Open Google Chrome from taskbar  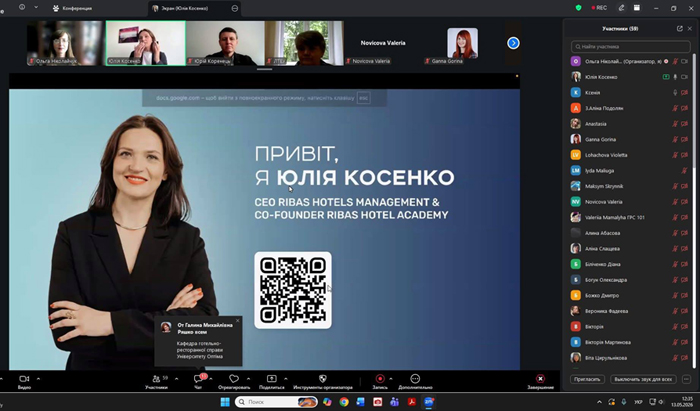point(344,402)
